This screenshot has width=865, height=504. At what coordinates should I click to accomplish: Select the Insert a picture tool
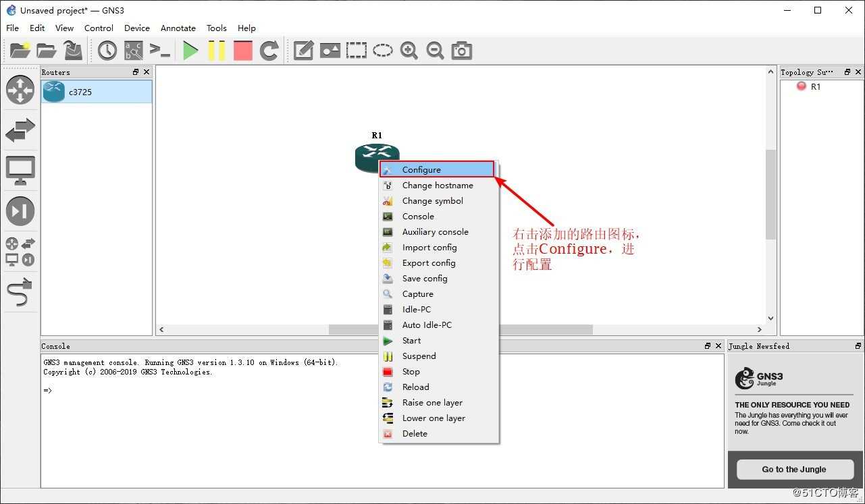330,51
